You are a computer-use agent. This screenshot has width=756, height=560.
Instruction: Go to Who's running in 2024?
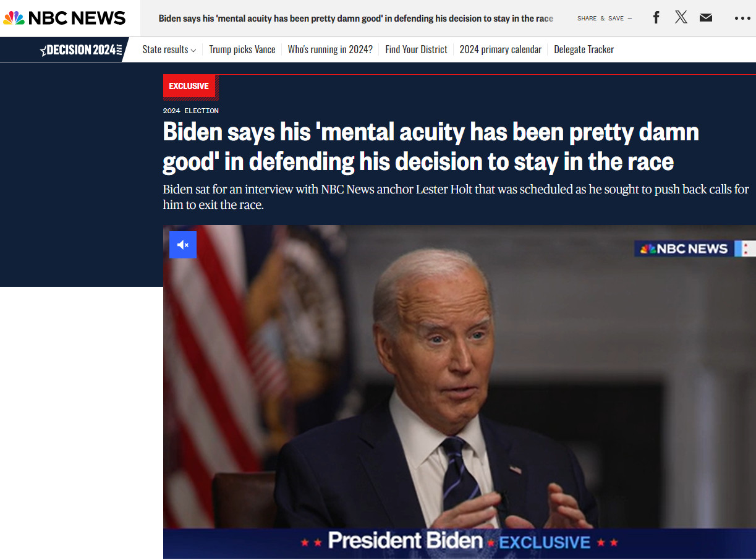point(330,49)
